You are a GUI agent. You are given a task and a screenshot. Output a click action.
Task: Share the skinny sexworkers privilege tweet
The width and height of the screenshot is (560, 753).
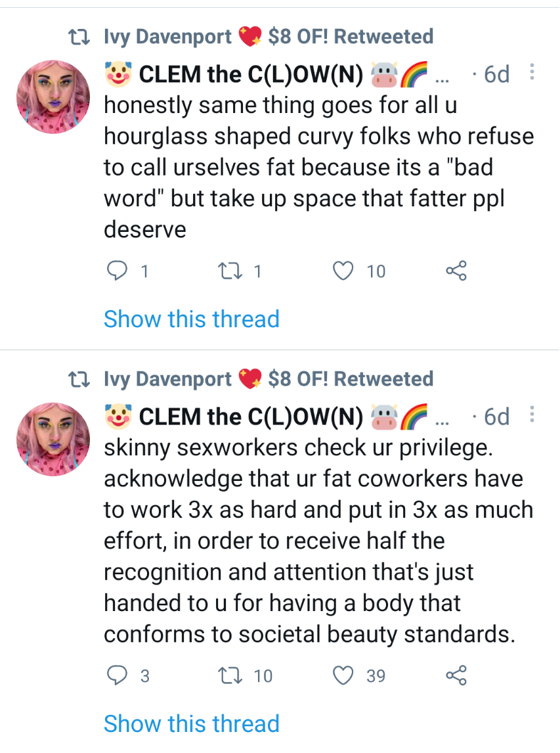click(x=456, y=675)
